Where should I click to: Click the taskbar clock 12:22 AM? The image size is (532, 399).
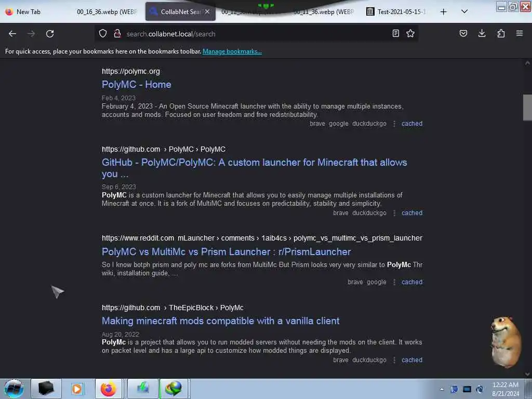505,389
